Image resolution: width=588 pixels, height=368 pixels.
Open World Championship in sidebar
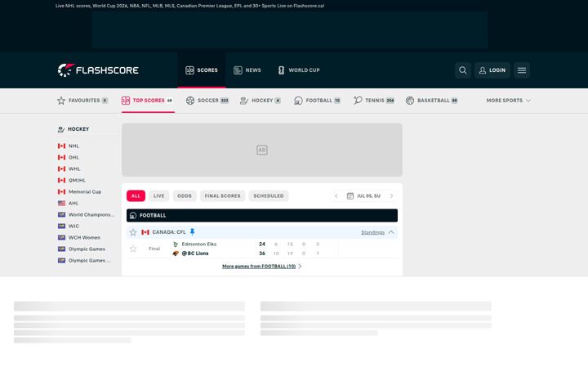click(91, 215)
